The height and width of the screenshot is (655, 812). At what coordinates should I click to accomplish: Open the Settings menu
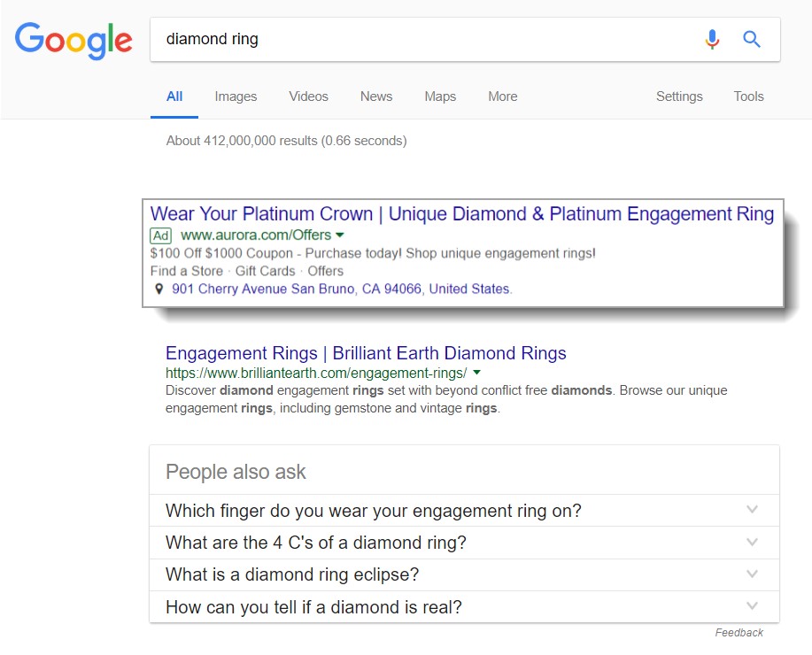pos(679,96)
